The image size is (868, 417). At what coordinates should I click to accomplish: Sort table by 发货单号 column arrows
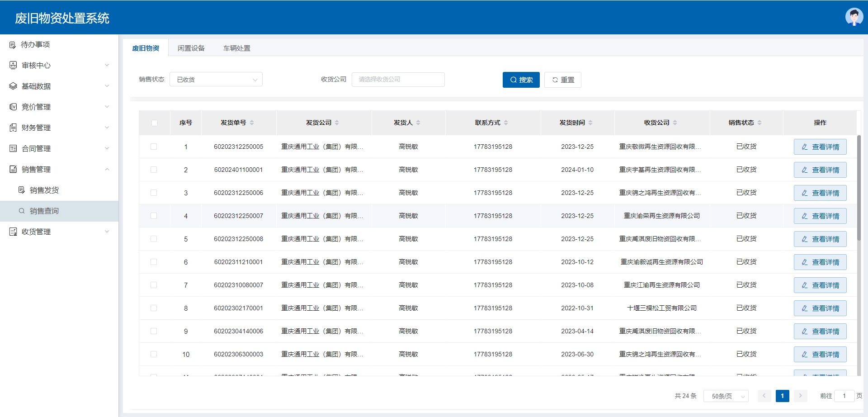(252, 123)
